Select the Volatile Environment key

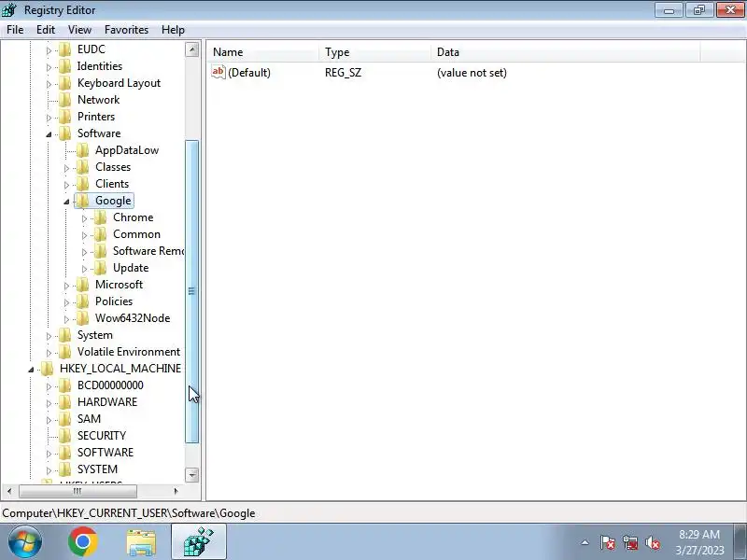(x=129, y=352)
